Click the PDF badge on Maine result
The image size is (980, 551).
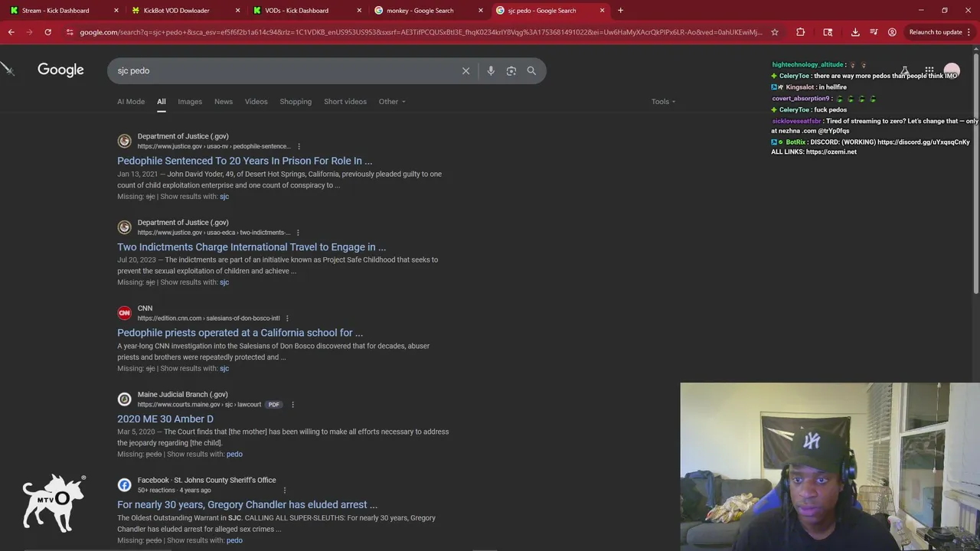pos(273,405)
